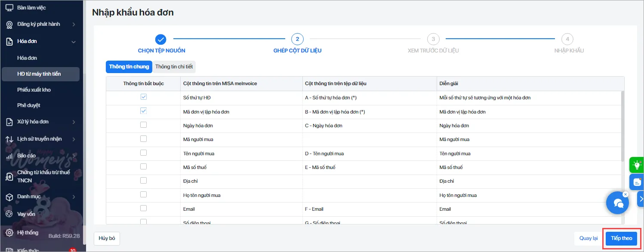Image resolution: width=644 pixels, height=252 pixels.
Task: Tick the Mã người mua checkbox
Action: [143, 139]
